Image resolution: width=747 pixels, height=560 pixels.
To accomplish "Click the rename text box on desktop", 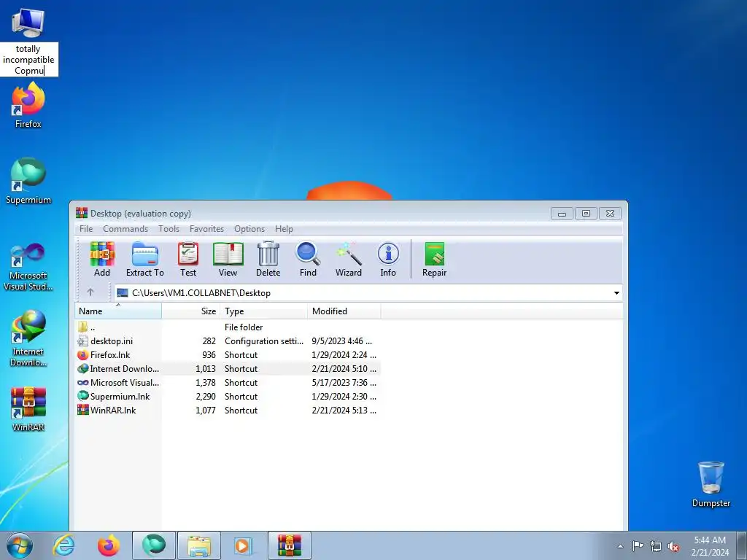I will tap(29, 60).
